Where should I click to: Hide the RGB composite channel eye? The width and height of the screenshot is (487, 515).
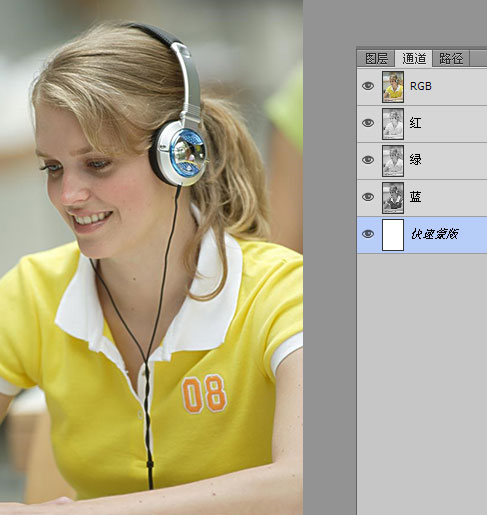click(x=368, y=86)
